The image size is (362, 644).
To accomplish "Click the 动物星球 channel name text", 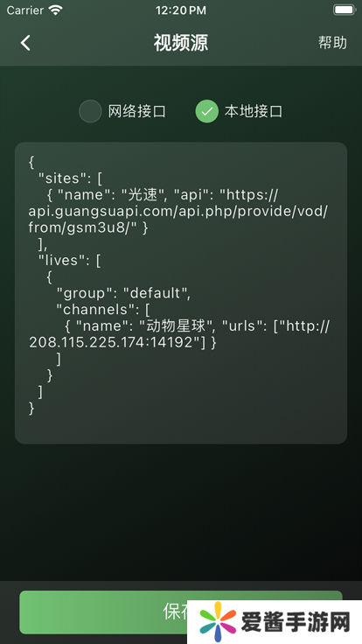I will pyautogui.click(x=177, y=326).
